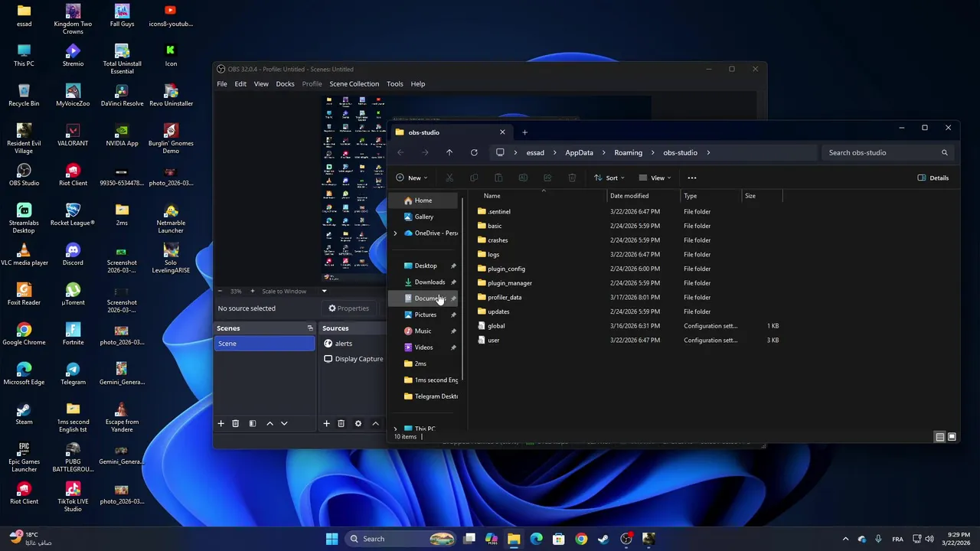This screenshot has width=980, height=551.
Task: Open the OBS Edit menu
Action: pyautogui.click(x=240, y=84)
